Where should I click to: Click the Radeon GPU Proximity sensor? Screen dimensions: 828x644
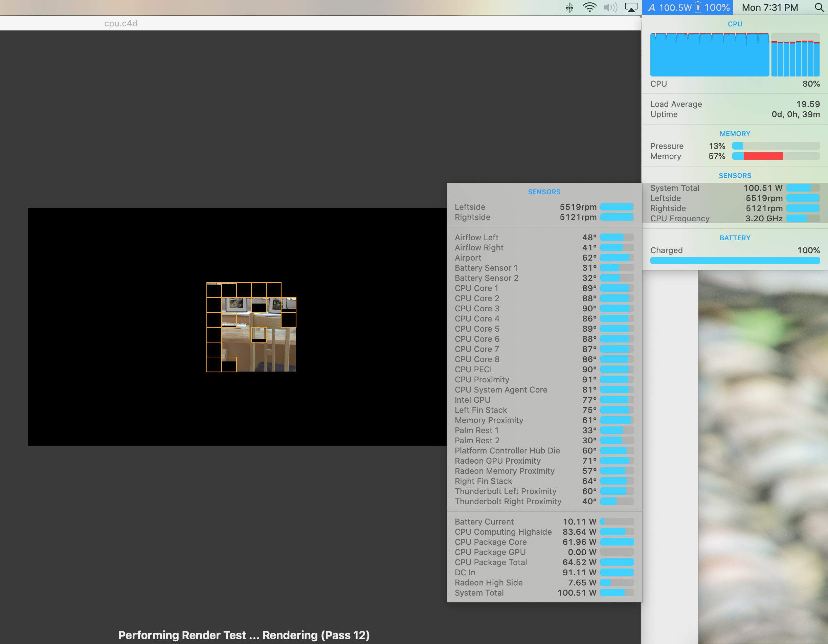544,461
